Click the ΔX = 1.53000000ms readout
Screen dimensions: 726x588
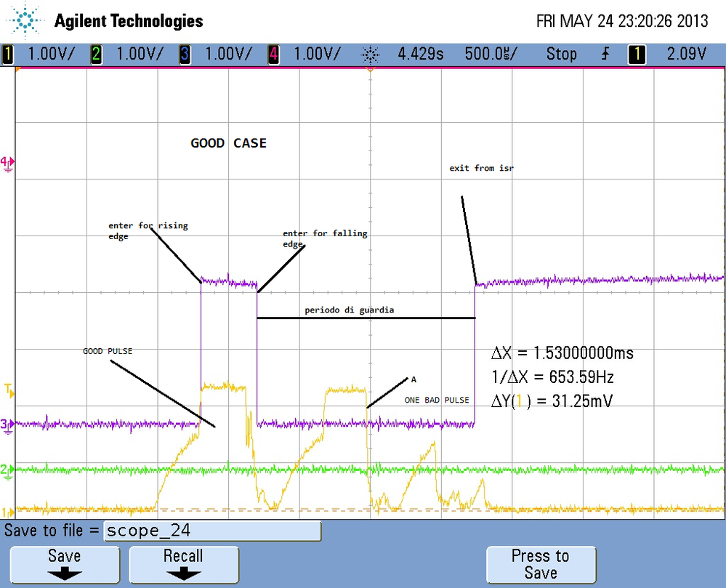[x=562, y=353]
